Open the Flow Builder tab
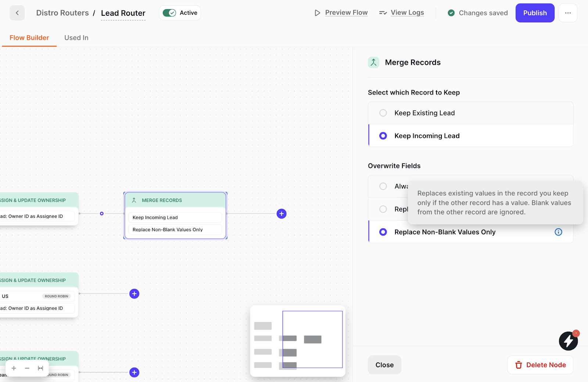This screenshot has width=588, height=382. click(x=29, y=38)
